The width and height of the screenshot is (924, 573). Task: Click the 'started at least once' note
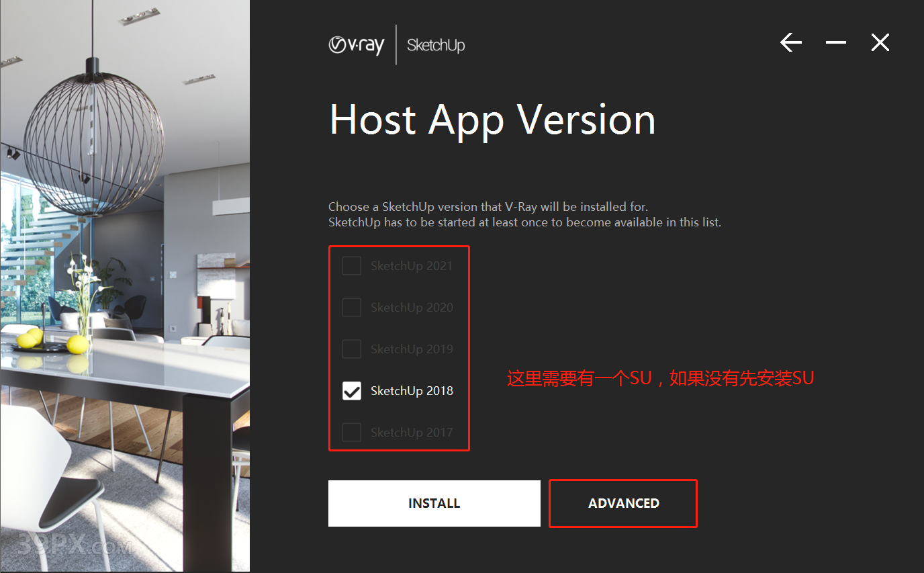click(x=524, y=222)
